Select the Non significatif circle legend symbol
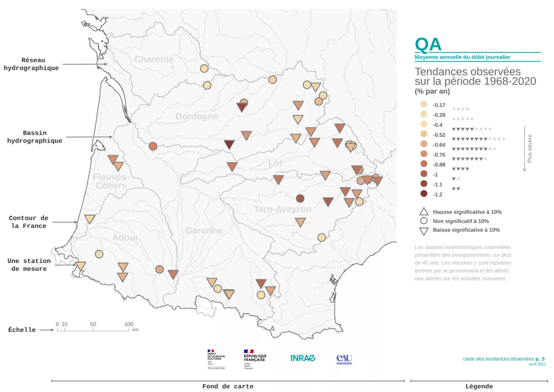 (424, 221)
